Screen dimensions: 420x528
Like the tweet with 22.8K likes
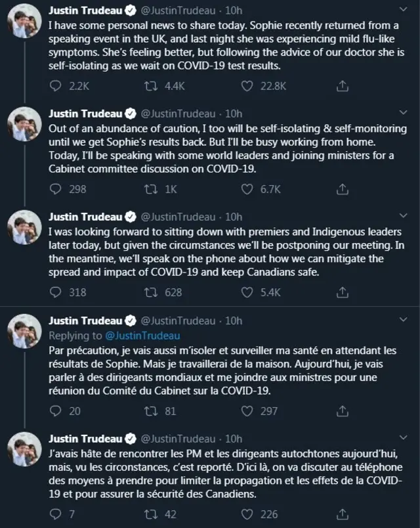[247, 86]
